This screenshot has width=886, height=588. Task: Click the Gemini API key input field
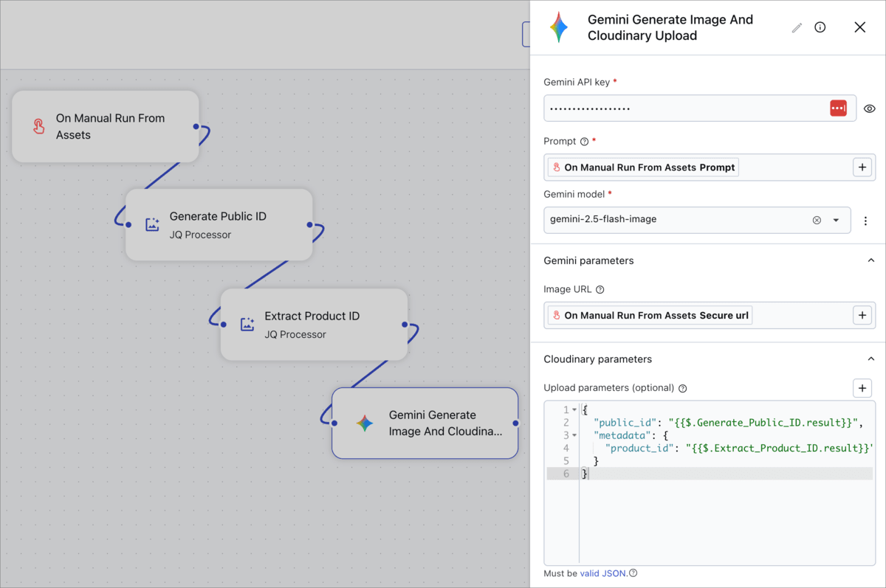683,108
